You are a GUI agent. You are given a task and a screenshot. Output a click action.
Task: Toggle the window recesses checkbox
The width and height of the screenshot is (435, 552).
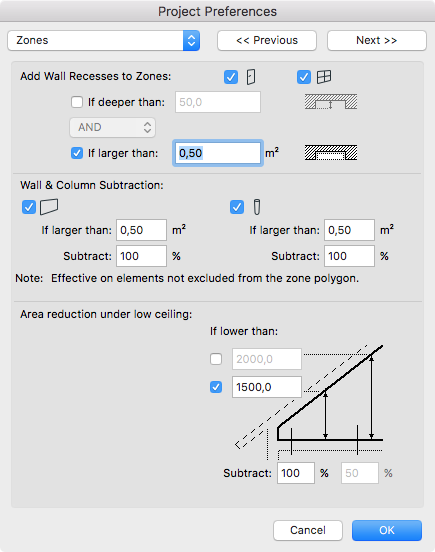pos(304,77)
